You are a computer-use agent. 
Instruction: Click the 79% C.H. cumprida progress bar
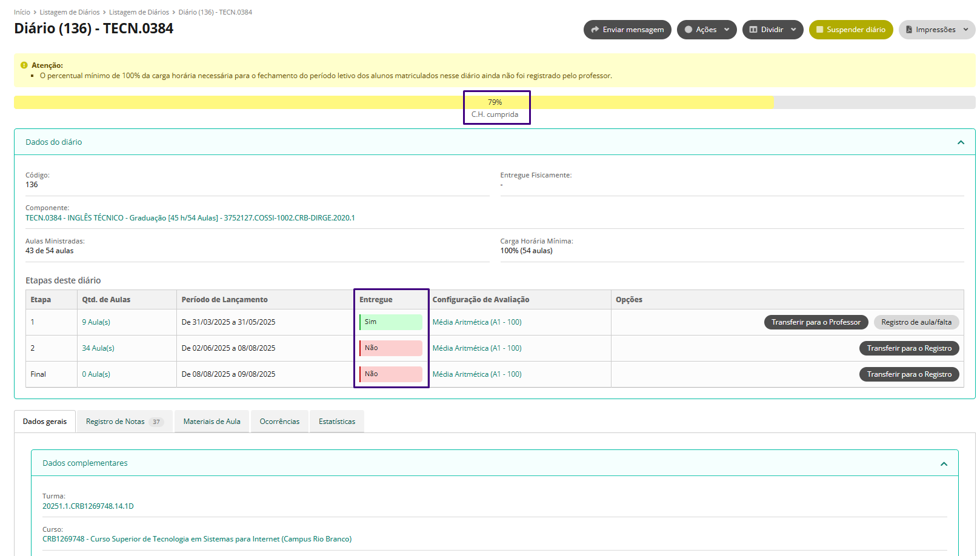tap(495, 102)
